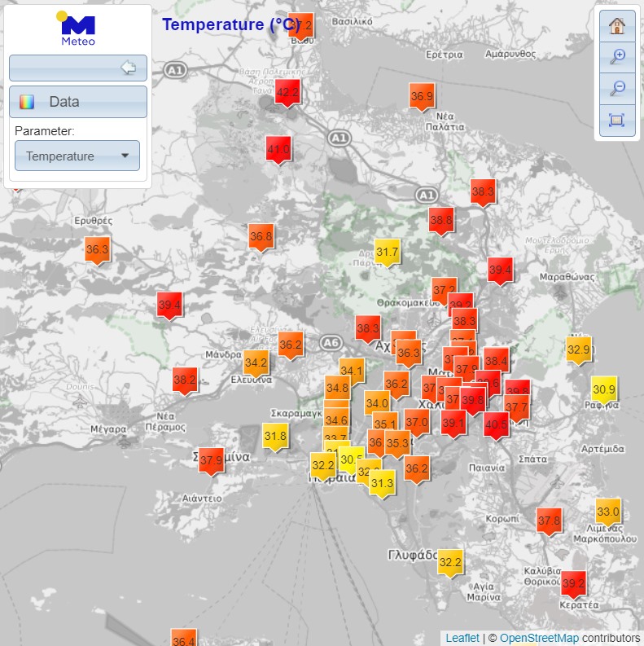Click the 34.2 marker near Ελευσίνα

coord(256,364)
